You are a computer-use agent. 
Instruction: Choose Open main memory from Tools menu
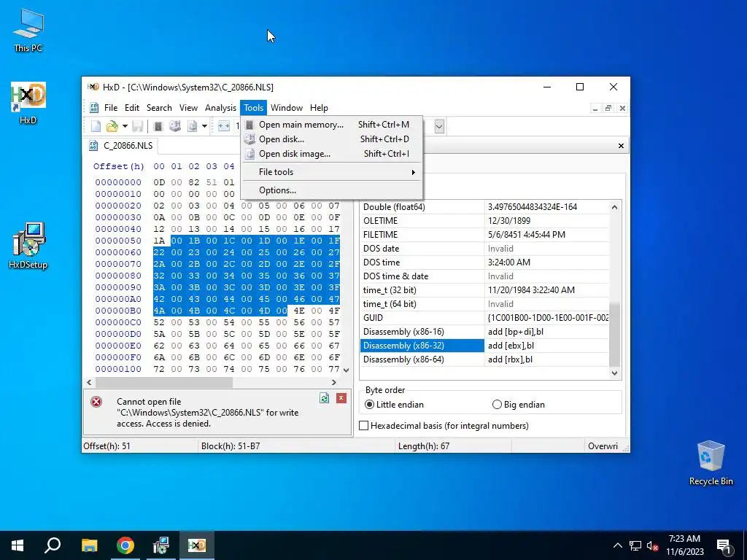332,124
